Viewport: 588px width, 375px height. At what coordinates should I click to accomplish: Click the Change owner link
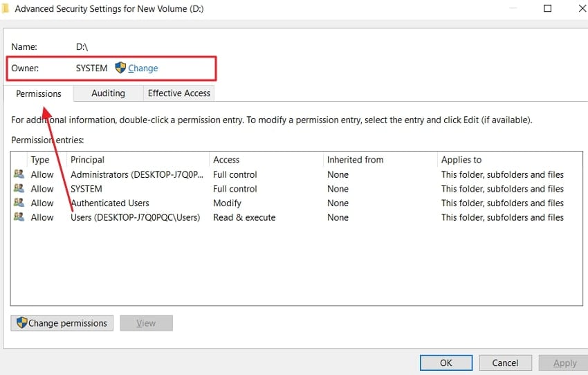coord(143,68)
